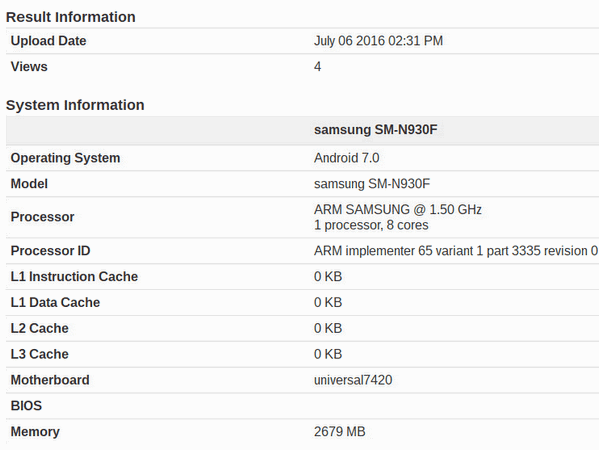The image size is (599, 450).
Task: Click the Views count value 4
Action: [317, 66]
